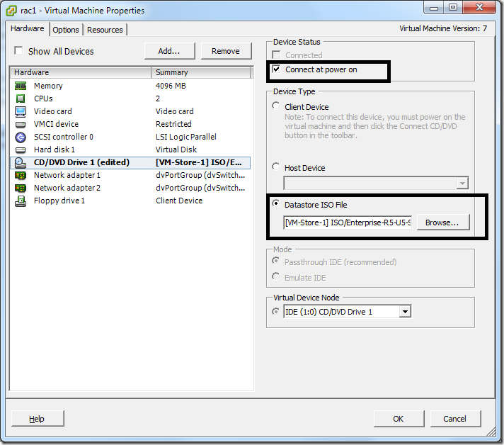Maximize the Virtual Machine Properties window
This screenshot has width=504, height=445.
click(453, 7)
